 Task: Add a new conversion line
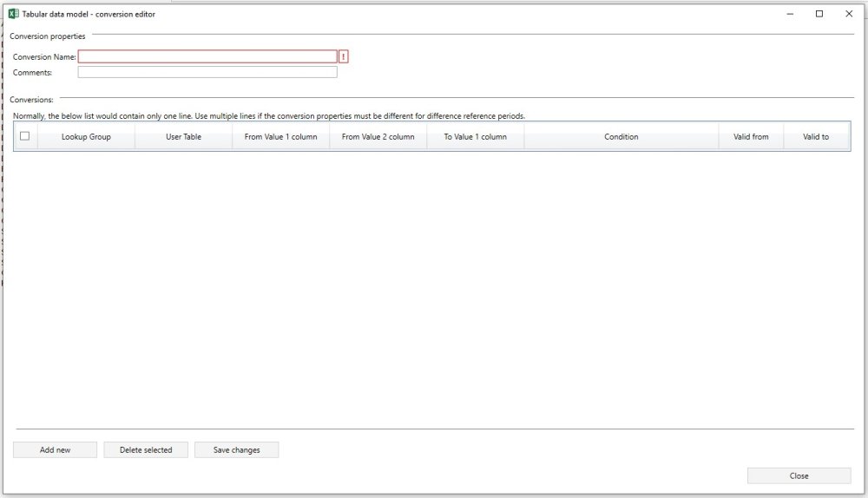pyautogui.click(x=55, y=450)
